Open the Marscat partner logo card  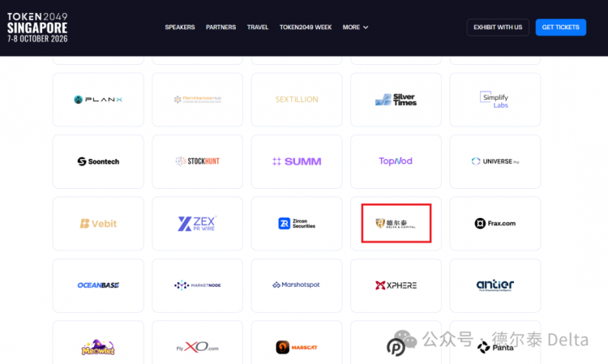tap(297, 343)
